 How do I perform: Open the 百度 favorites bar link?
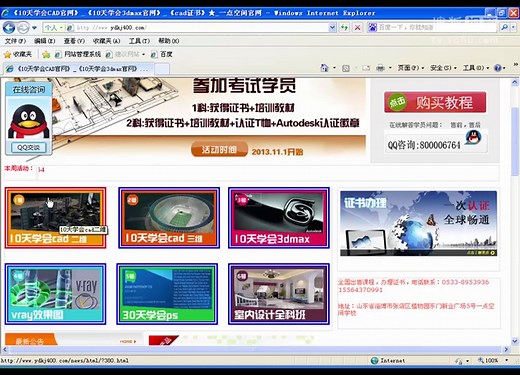pos(162,54)
